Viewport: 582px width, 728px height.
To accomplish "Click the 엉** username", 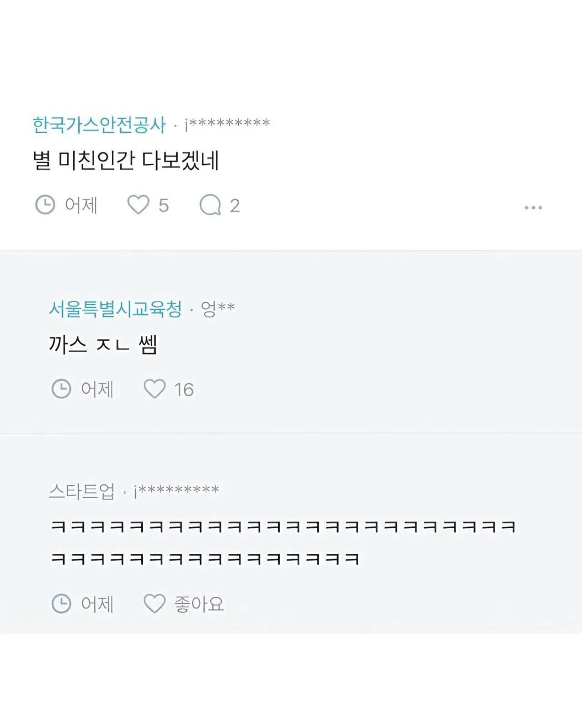I will coord(218,309).
